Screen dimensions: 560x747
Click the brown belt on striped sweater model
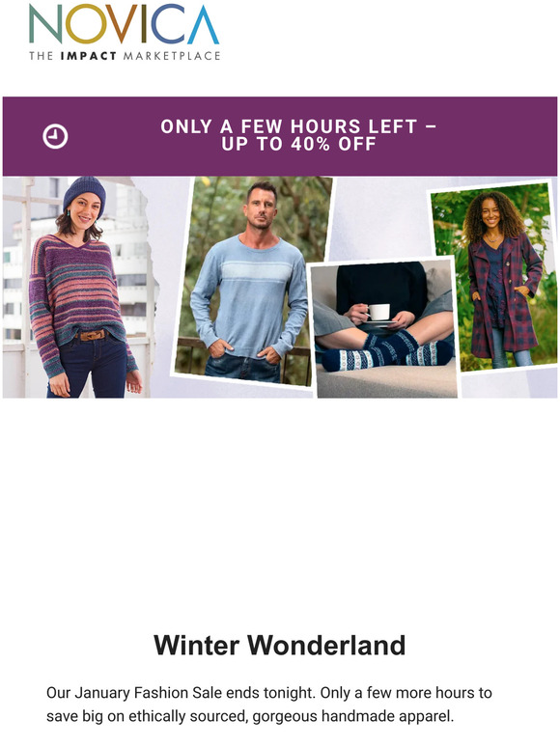(93, 336)
